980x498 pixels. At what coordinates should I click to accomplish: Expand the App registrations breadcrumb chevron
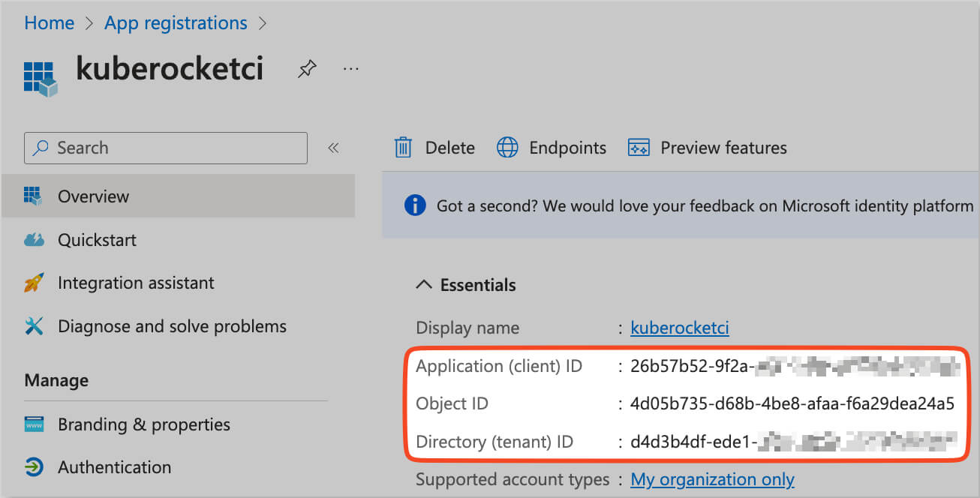[263, 23]
